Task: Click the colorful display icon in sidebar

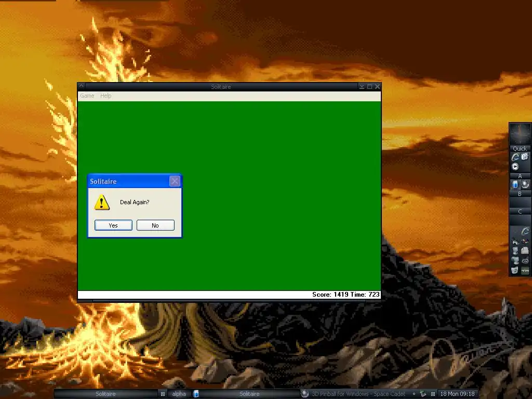Action: (525, 241)
